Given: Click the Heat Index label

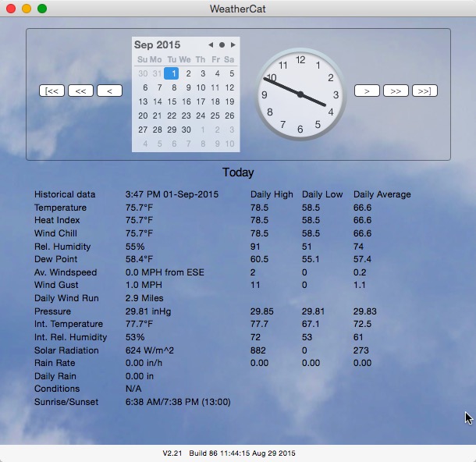Looking at the screenshot, I should (x=57, y=220).
